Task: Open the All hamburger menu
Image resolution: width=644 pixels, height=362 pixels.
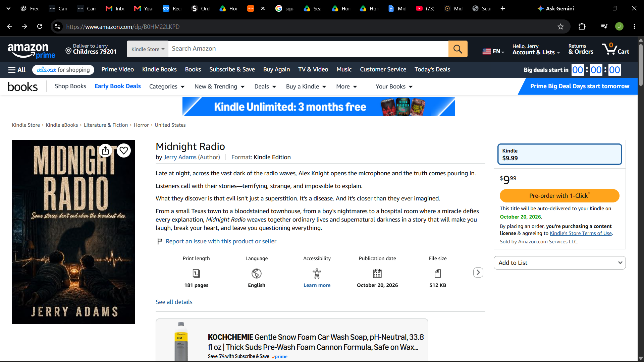Action: coord(17,70)
